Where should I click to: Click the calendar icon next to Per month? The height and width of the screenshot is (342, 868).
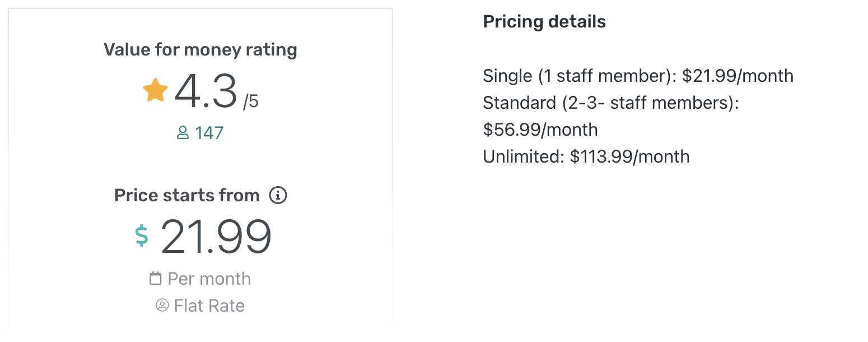coord(156,278)
